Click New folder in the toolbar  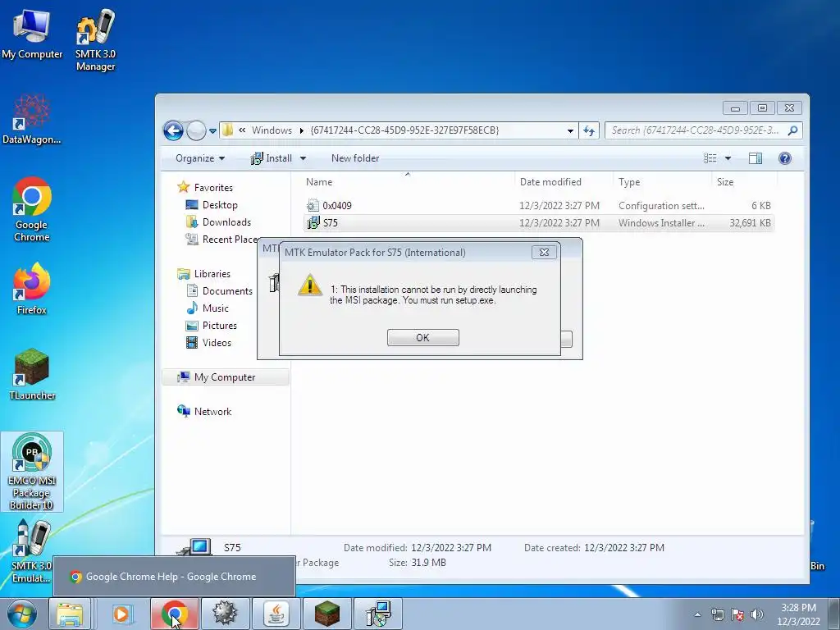point(355,158)
